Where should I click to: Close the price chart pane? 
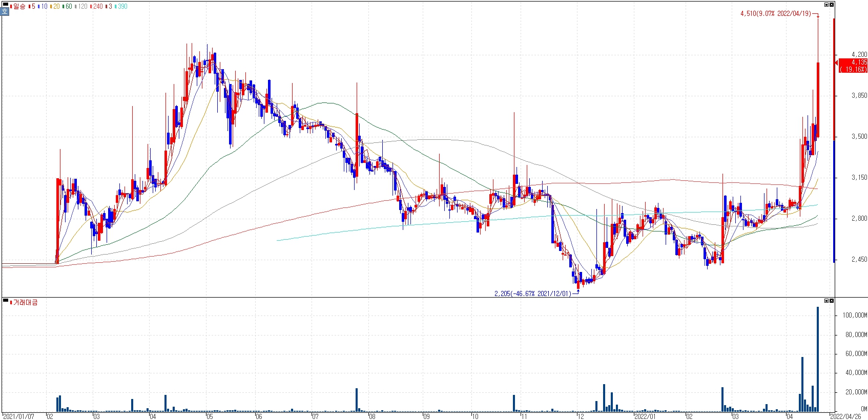tap(832, 5)
